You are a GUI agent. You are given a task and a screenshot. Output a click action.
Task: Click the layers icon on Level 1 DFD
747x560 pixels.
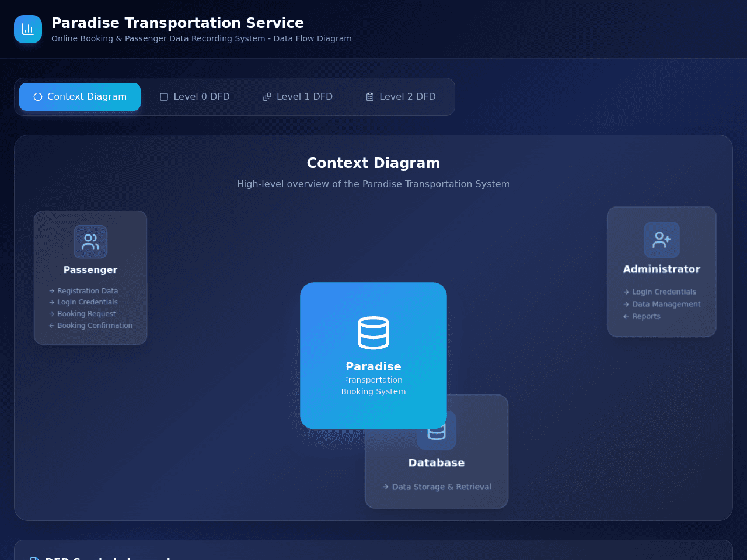coord(267,97)
